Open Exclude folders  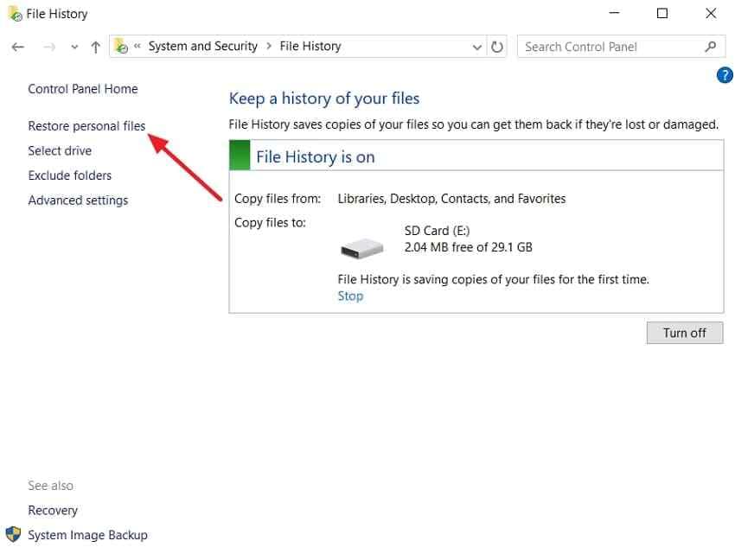(x=70, y=175)
